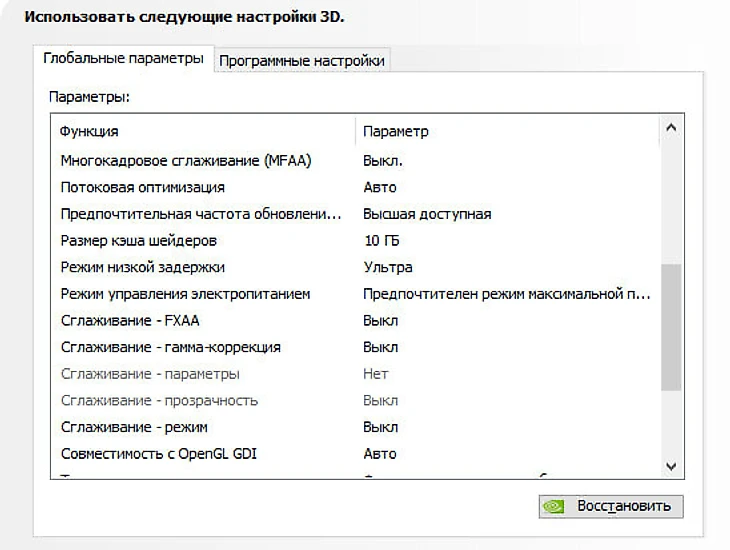Open Потоковая оптимизация Авто value
The height and width of the screenshot is (550, 730).
(x=380, y=187)
